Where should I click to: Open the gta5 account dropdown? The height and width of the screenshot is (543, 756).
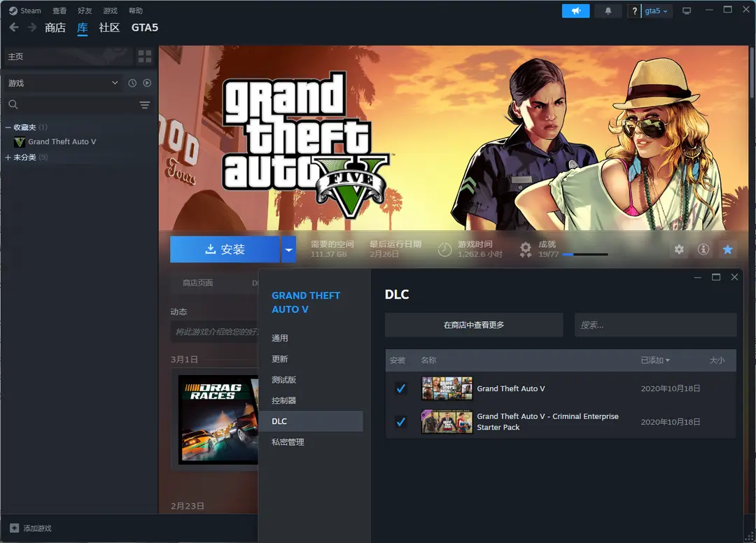(656, 11)
